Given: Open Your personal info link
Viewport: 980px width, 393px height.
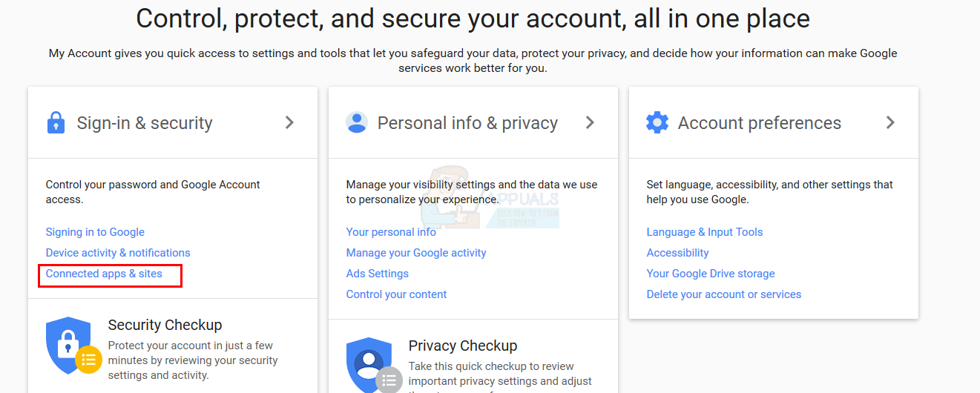Looking at the screenshot, I should tap(391, 232).
